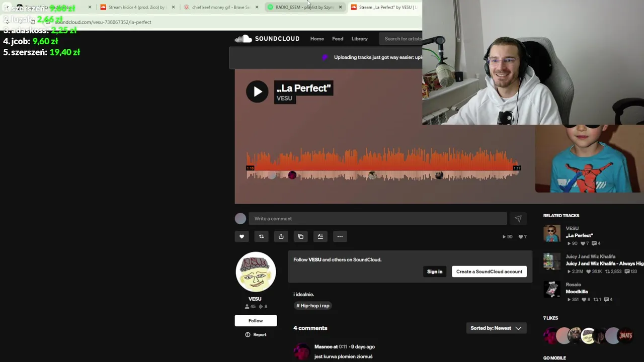Jump to 0:11 comment timestamp
Viewport: 644px width, 362px height.
click(x=343, y=347)
